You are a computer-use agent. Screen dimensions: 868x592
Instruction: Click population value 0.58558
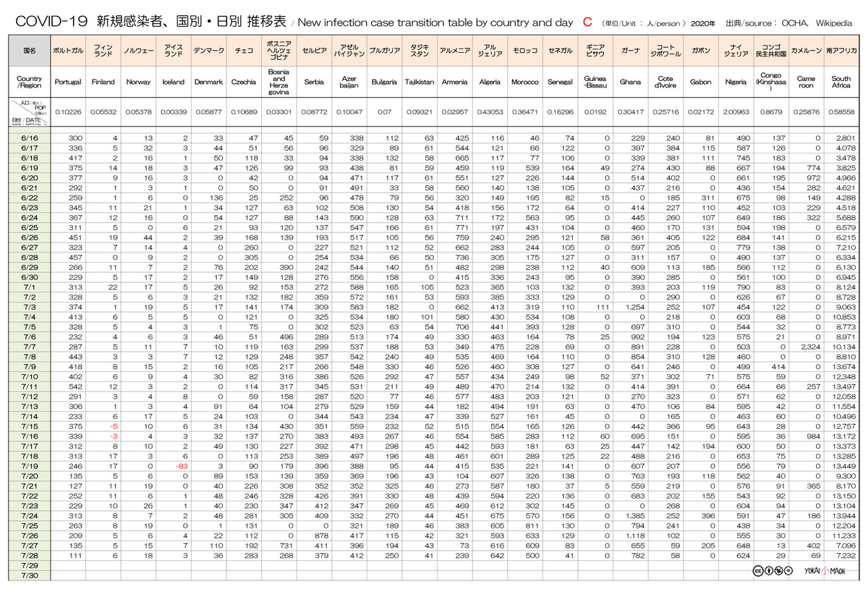pos(841,111)
